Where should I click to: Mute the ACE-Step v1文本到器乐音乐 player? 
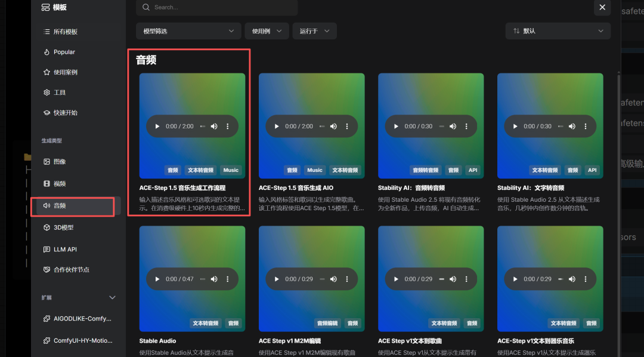pyautogui.click(x=572, y=279)
